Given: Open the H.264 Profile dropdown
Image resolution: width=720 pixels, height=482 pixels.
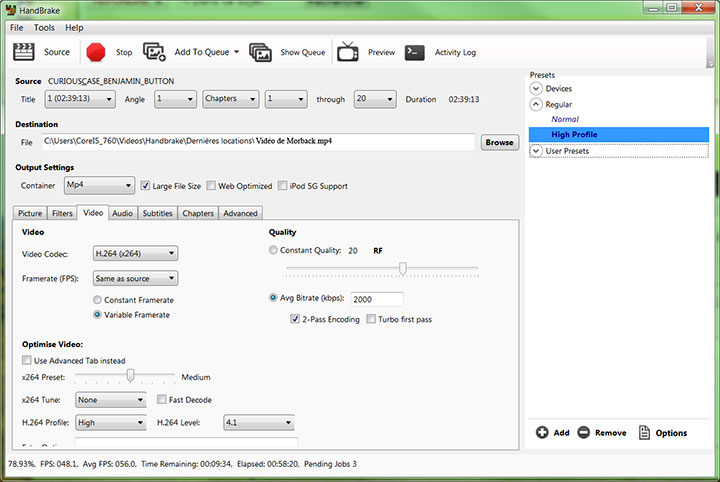Looking at the screenshot, I should tap(110, 422).
